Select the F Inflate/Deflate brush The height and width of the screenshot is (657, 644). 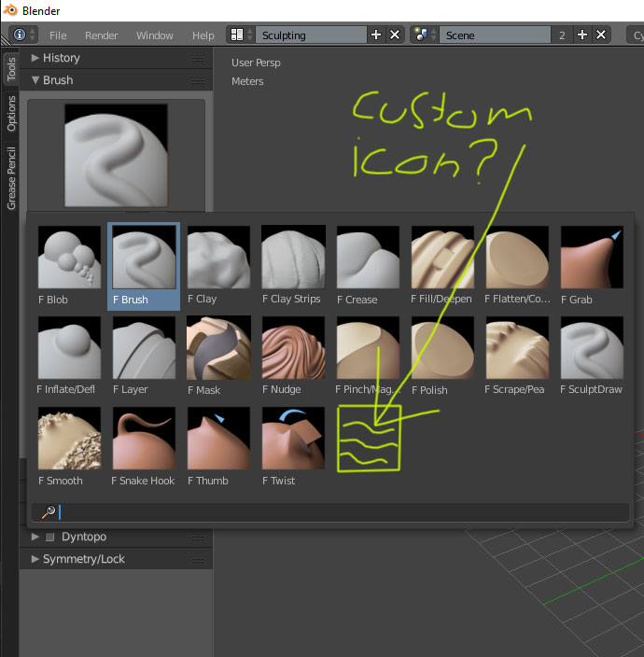coord(69,347)
